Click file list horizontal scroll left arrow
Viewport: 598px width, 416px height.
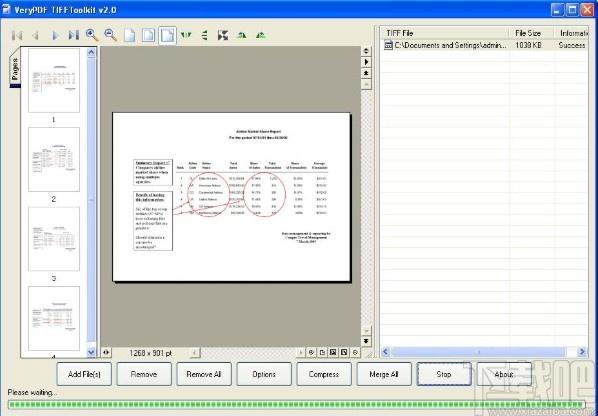[x=385, y=352]
